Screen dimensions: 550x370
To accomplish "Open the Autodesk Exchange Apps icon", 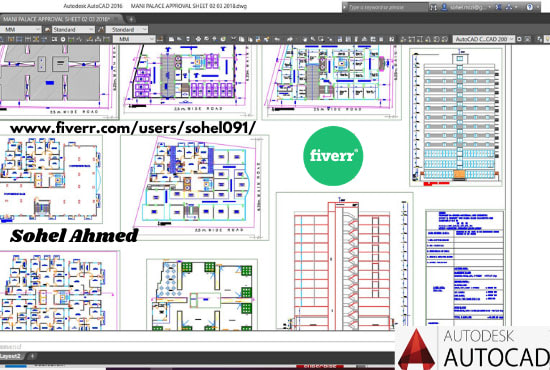I will point(498,7).
